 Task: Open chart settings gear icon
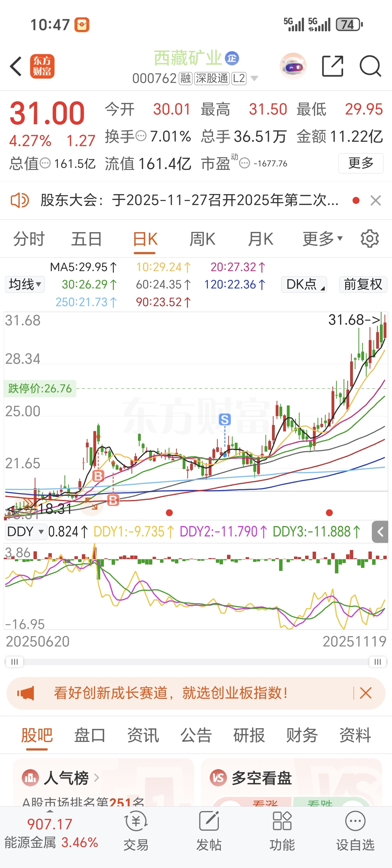[370, 239]
